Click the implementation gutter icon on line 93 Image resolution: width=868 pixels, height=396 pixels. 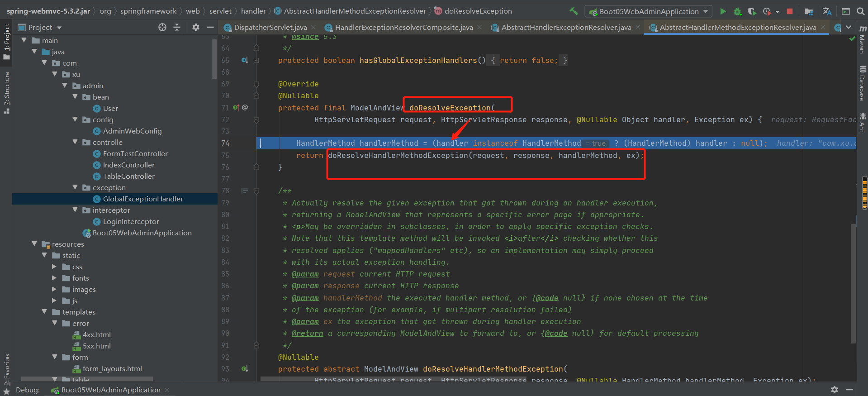pos(245,369)
